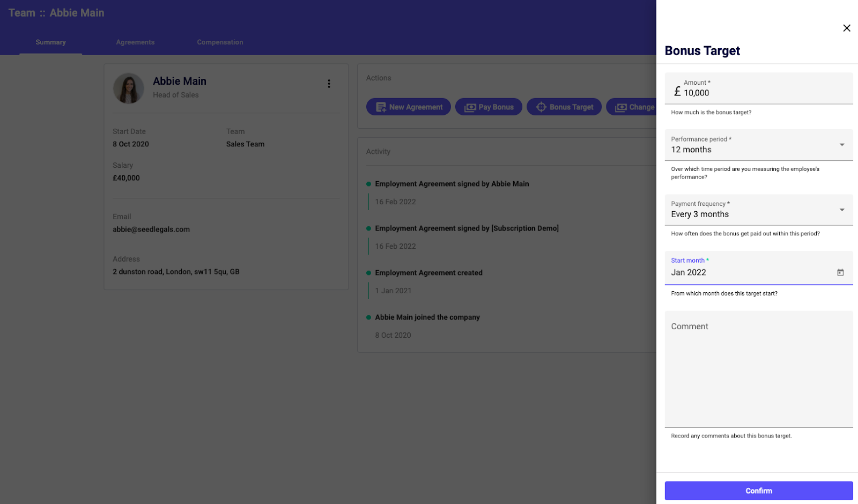Select the Employment Agreement created activity entry
Viewport: 858px width, 504px height.
pos(428,273)
